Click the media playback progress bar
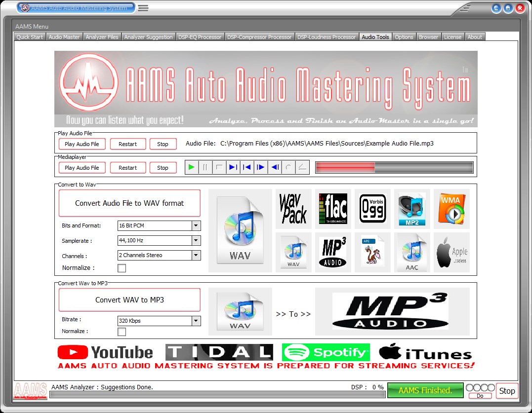 [x=393, y=167]
